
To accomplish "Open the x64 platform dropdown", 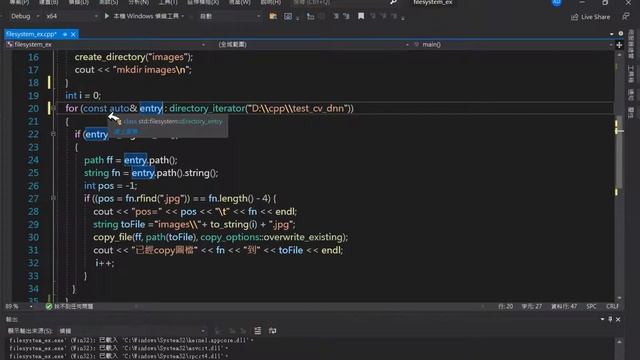I will [x=71, y=16].
